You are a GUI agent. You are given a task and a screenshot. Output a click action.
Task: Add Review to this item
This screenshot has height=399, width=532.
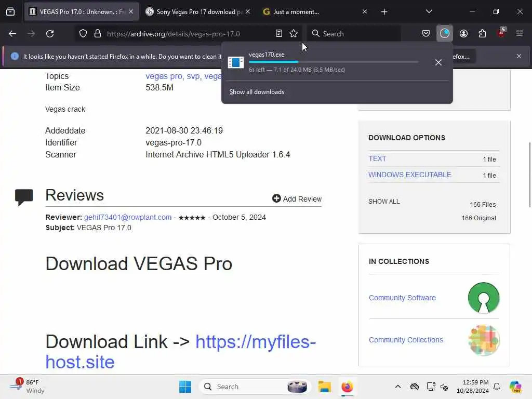[x=297, y=199]
